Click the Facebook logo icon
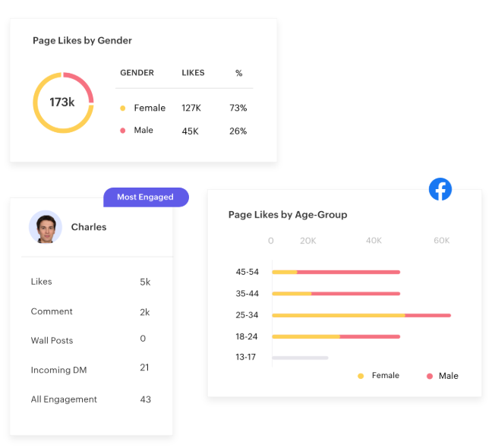This screenshot has width=495, height=448. click(440, 189)
